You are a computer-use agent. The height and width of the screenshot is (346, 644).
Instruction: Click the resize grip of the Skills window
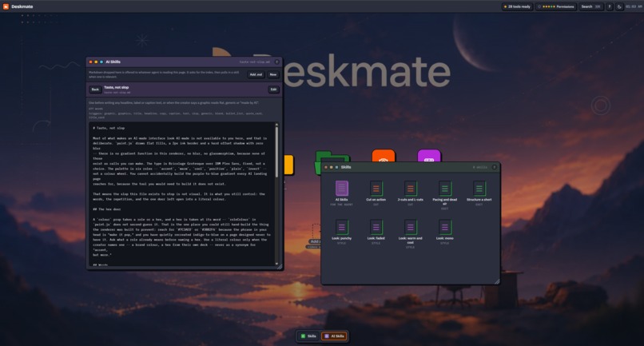[x=497, y=281]
